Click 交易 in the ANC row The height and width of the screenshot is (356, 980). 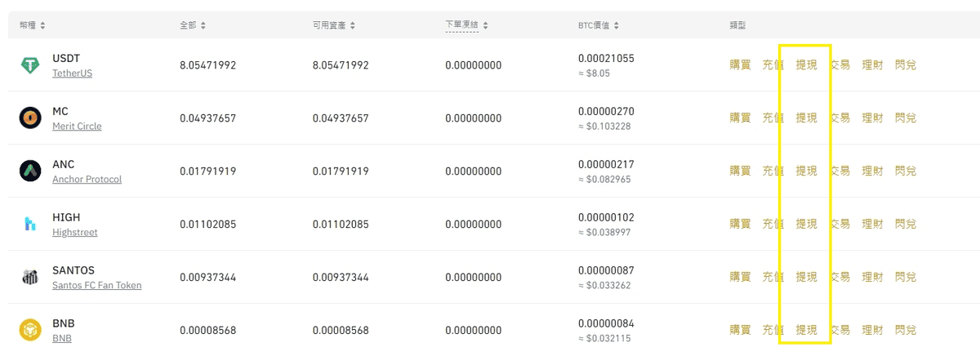pyautogui.click(x=840, y=171)
